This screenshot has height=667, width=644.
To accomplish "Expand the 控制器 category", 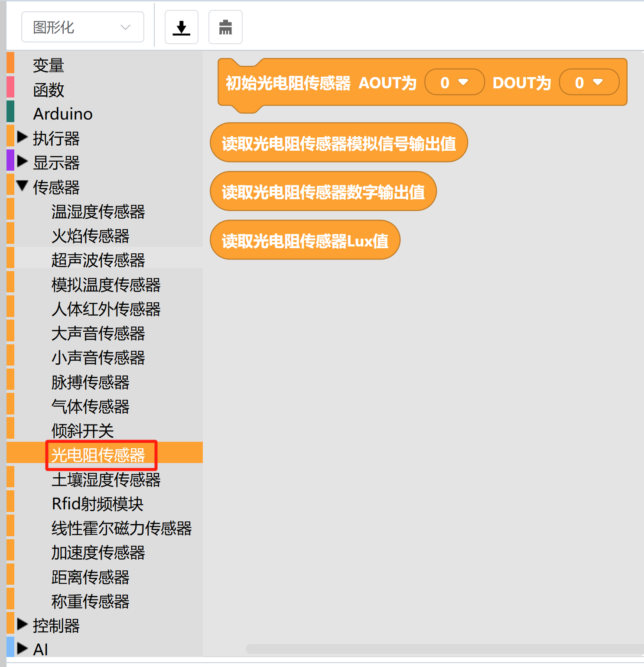I will click(22, 625).
